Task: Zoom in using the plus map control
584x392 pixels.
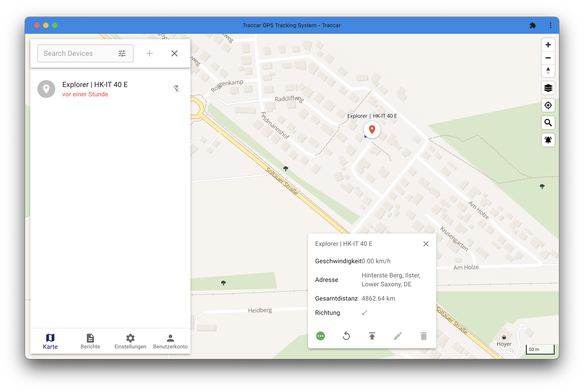Action: click(548, 45)
